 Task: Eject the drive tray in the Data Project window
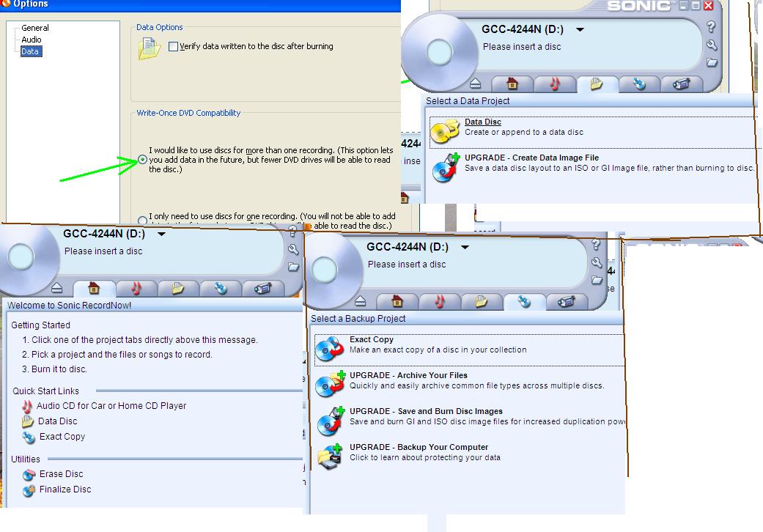476,84
